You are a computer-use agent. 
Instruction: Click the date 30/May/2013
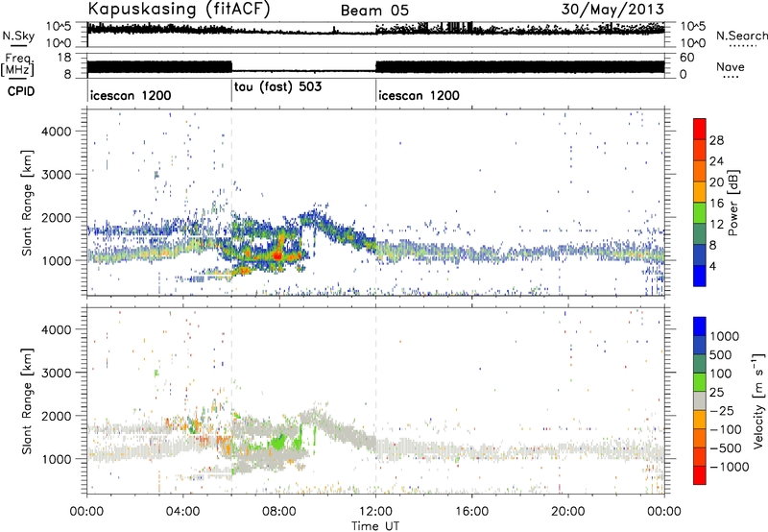tap(612, 9)
